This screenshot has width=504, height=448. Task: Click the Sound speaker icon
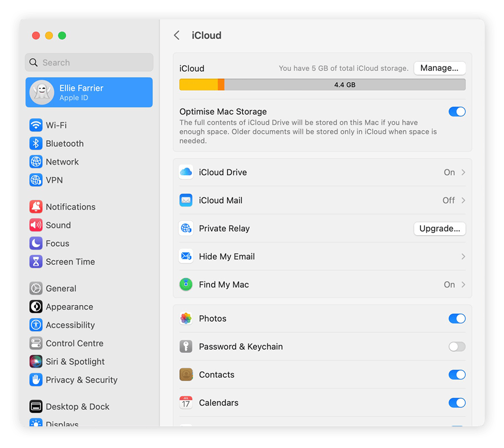(x=36, y=225)
